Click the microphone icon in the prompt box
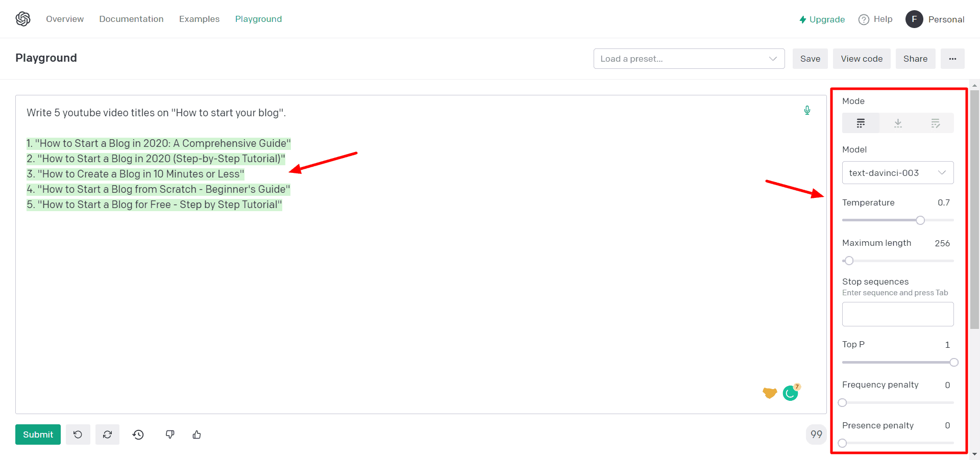 point(807,110)
